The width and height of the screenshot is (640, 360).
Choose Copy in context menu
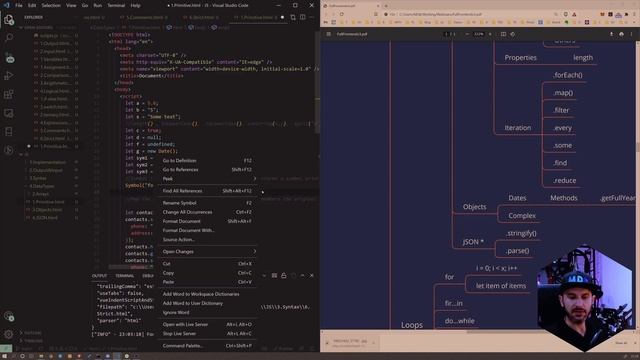[207, 273]
